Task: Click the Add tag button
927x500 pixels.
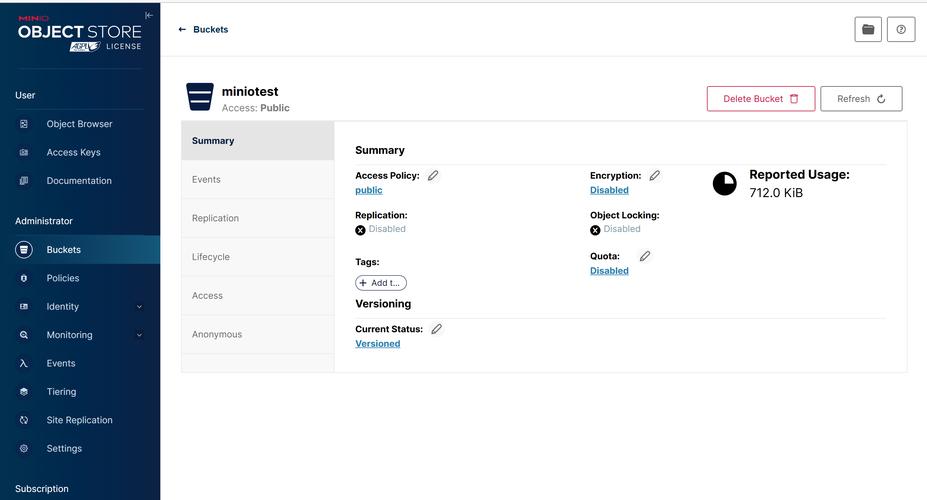Action: tap(381, 283)
